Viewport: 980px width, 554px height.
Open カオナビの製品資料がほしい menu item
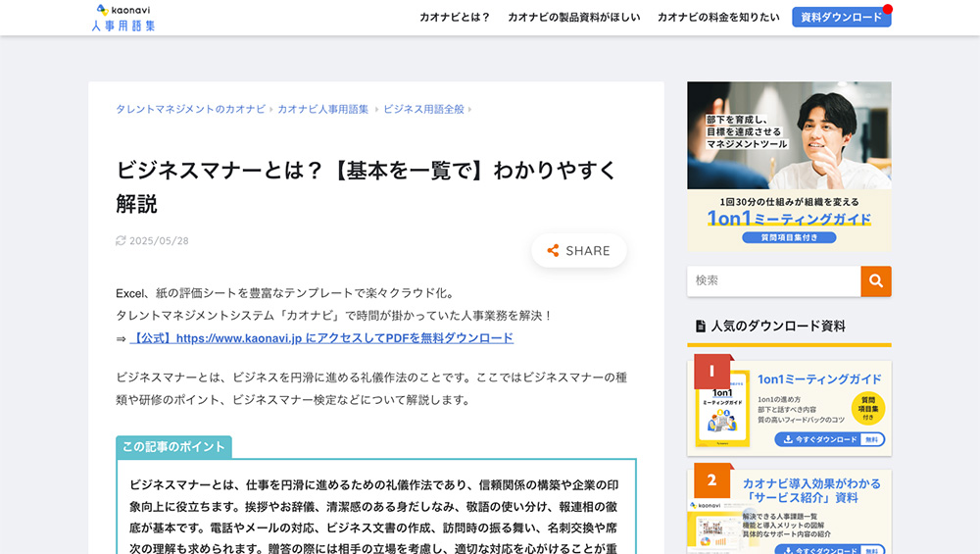[573, 18]
